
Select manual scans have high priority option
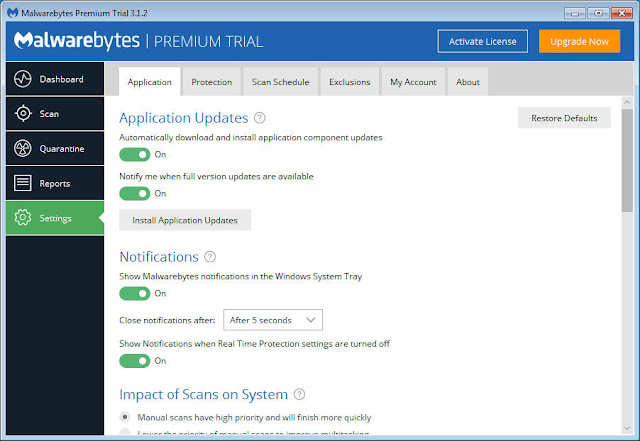(125, 417)
